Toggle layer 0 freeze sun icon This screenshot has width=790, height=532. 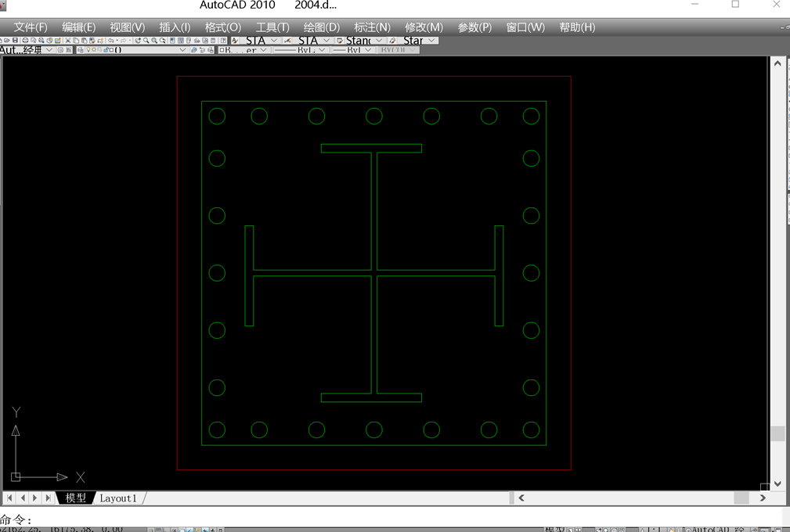[x=94, y=50]
